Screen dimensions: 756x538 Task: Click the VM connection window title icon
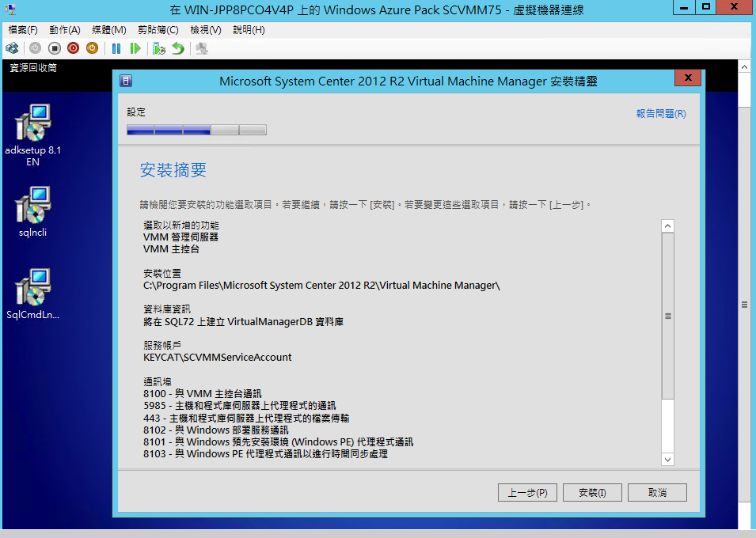[10, 9]
